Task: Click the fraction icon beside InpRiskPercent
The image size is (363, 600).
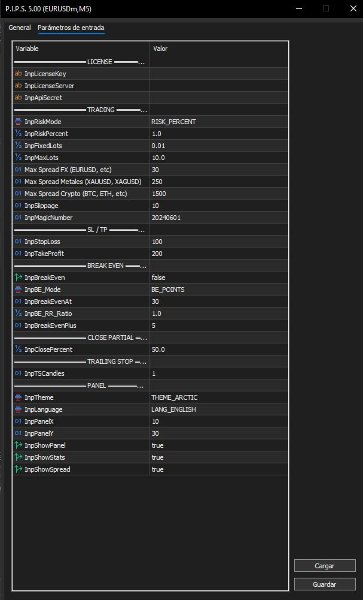Action: coord(18,134)
